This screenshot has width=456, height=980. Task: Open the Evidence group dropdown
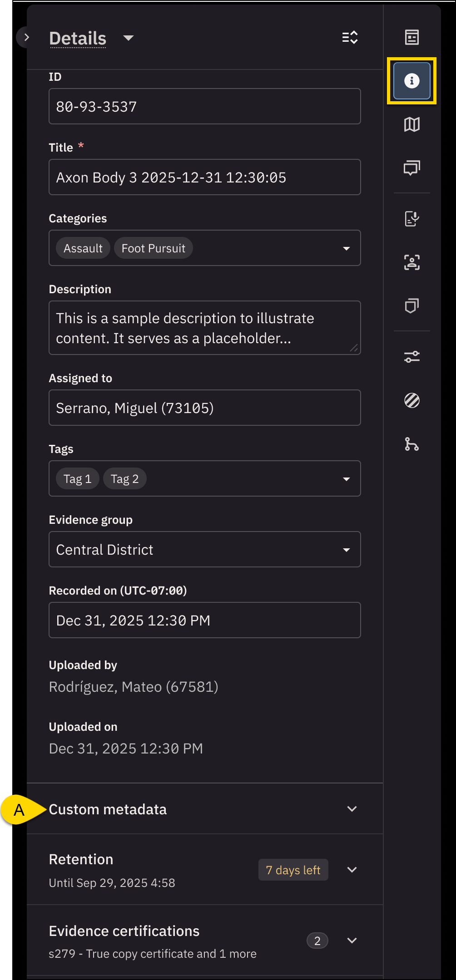pyautogui.click(x=346, y=550)
